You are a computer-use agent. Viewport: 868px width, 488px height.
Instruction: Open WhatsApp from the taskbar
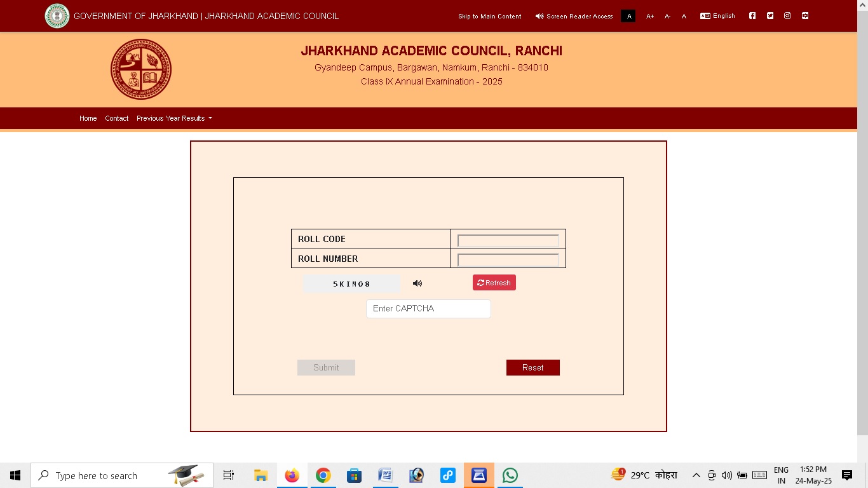point(510,475)
